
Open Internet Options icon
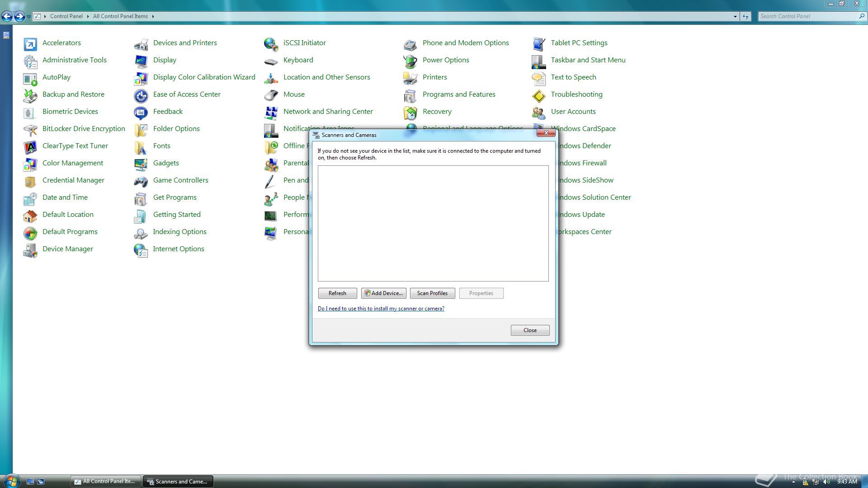(141, 250)
